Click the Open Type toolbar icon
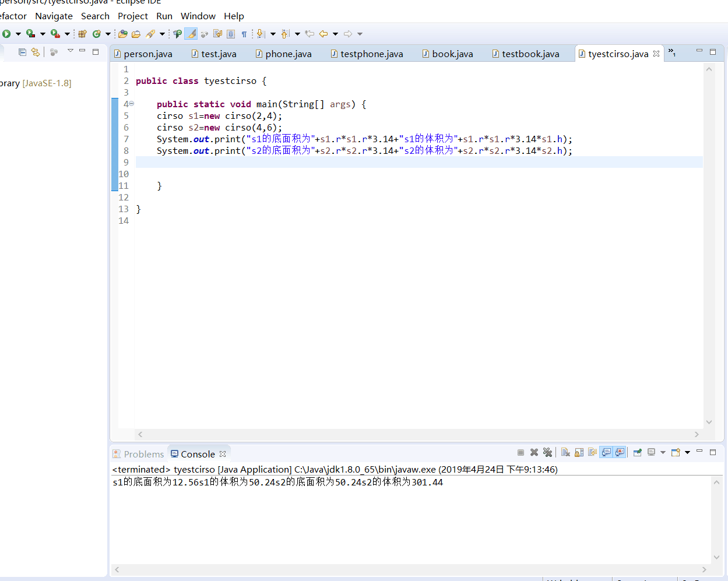This screenshot has width=728, height=581. (123, 34)
